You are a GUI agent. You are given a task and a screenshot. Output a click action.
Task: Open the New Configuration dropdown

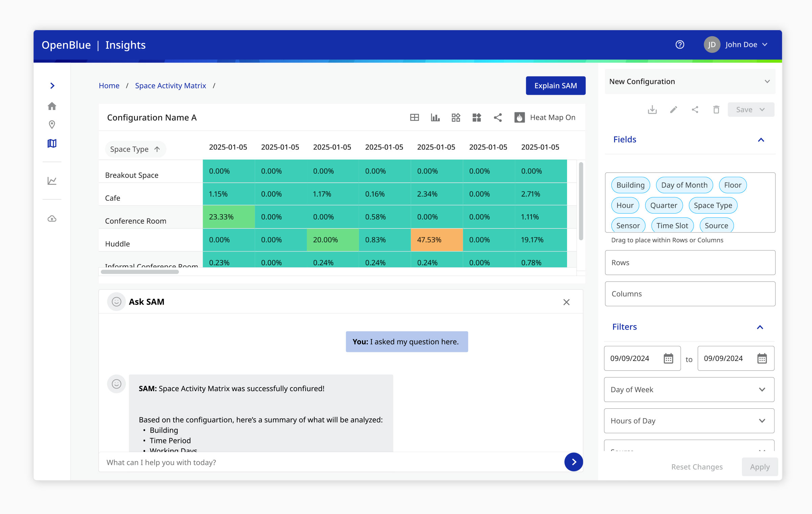point(690,82)
